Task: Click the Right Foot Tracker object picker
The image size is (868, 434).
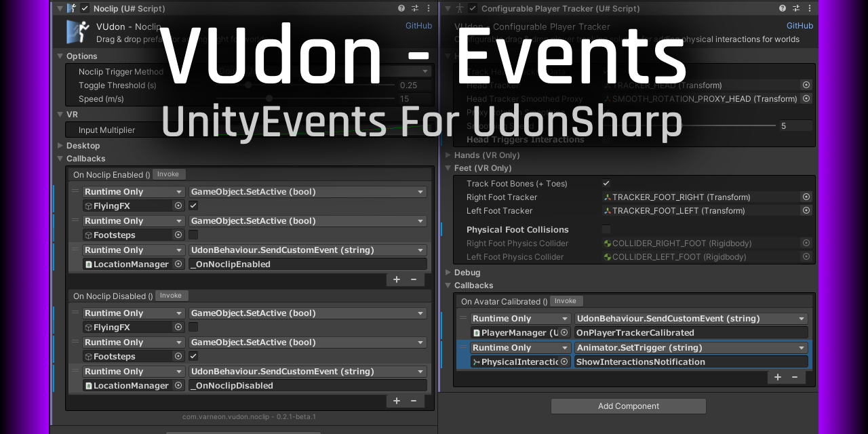Action: pyautogui.click(x=806, y=197)
